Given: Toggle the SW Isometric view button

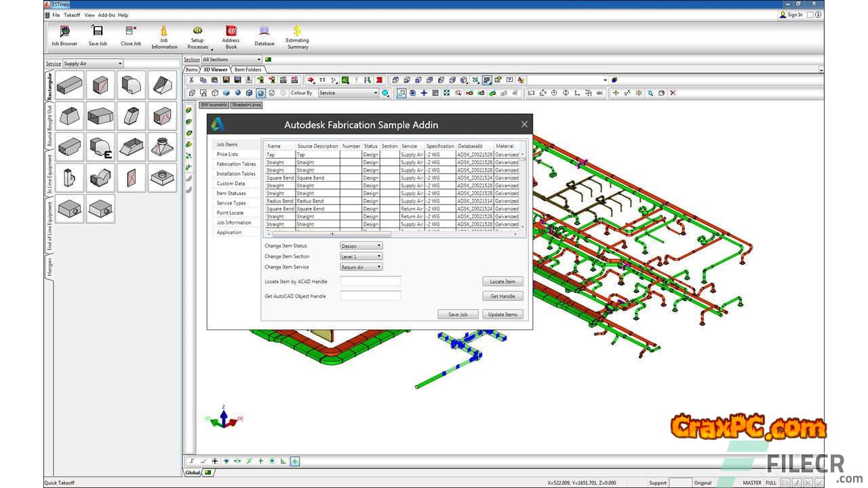Looking at the screenshot, I should click(x=214, y=105).
